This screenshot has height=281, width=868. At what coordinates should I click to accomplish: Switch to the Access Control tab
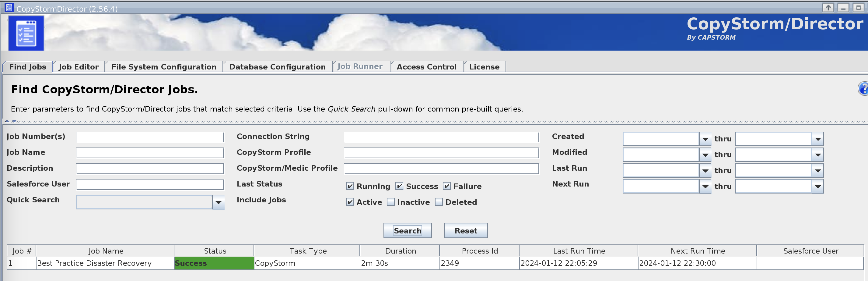tap(427, 66)
